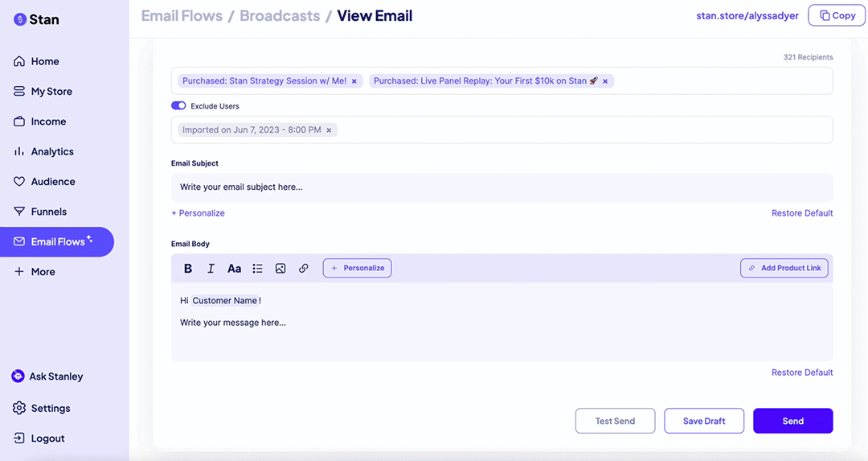The height and width of the screenshot is (461, 868).
Task: Click Test Send
Action: [x=615, y=421]
